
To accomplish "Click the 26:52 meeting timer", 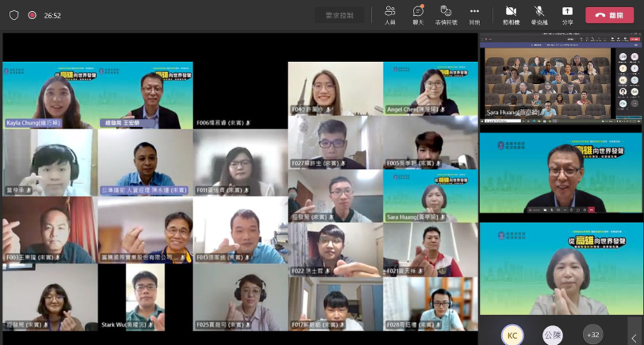I will (53, 16).
